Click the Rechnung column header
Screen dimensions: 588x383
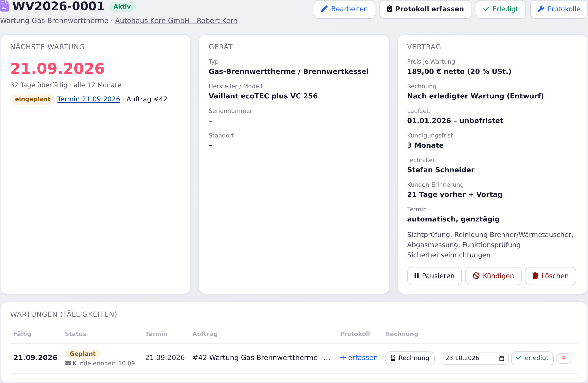402,334
